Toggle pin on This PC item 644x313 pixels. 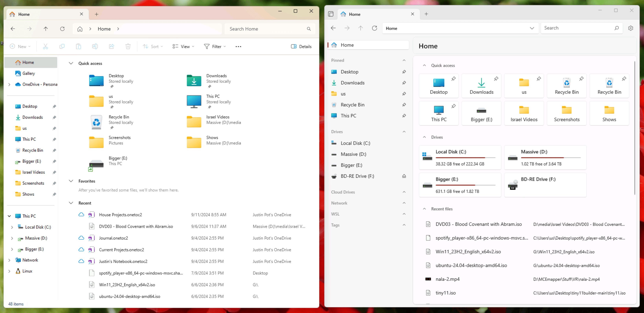(x=404, y=115)
